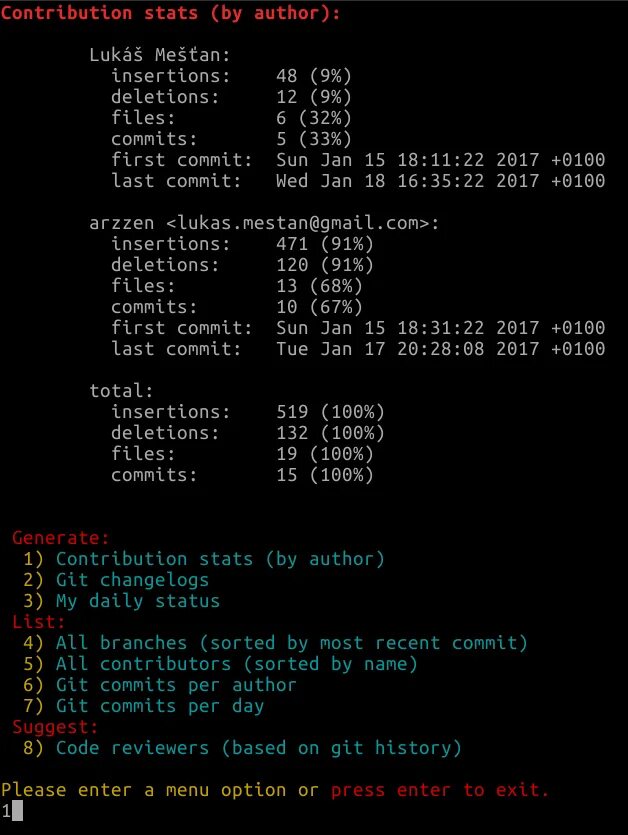Select menu option 2 Git changelogs
The image size is (628, 835).
(116, 580)
